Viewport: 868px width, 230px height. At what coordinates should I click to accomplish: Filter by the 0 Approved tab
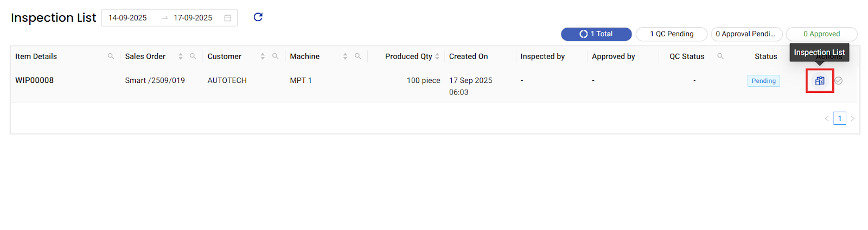coord(821,34)
